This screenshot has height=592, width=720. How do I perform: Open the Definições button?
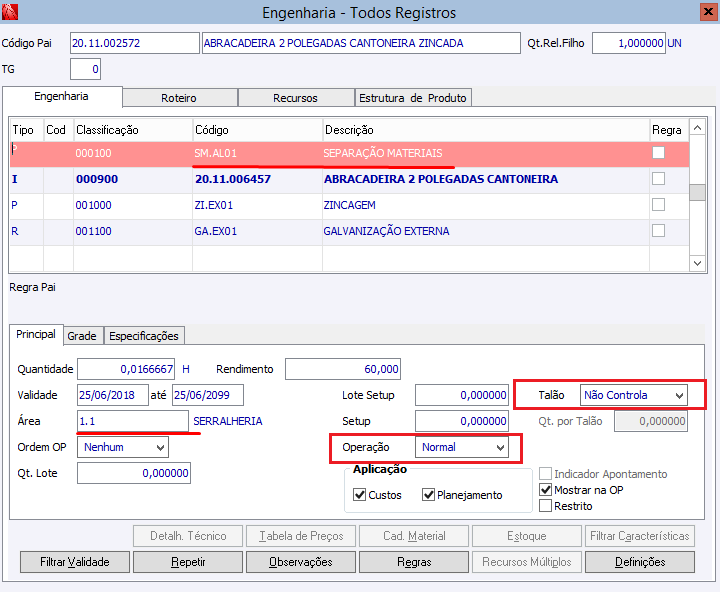point(640,562)
